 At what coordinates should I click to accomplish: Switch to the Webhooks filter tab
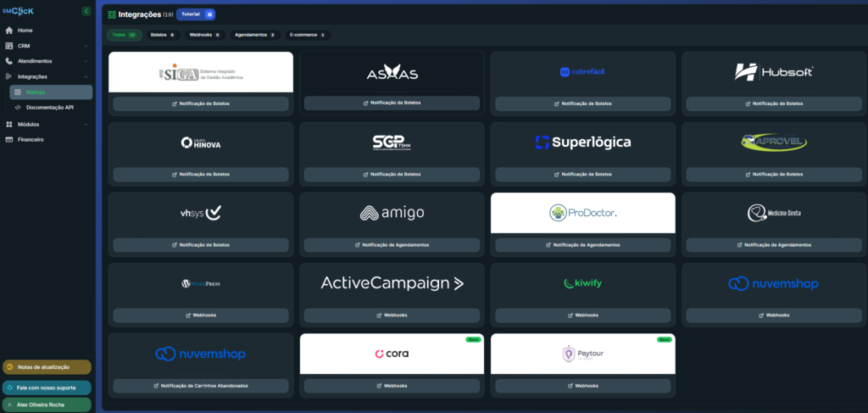coord(205,35)
